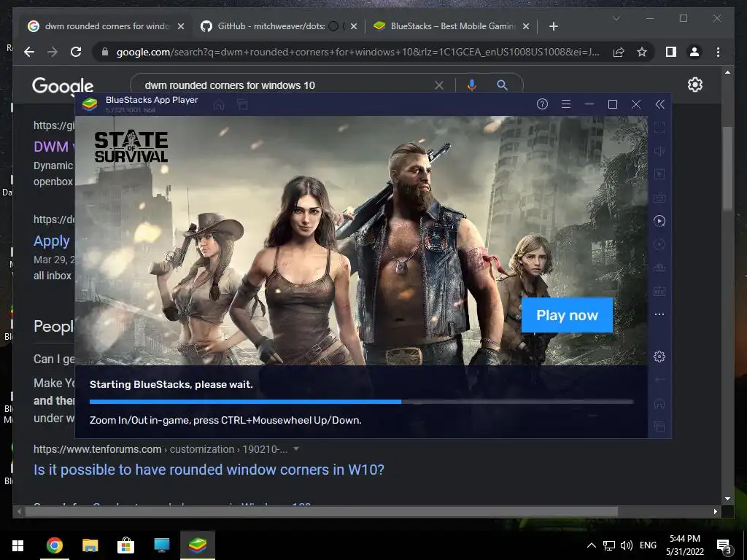Image resolution: width=747 pixels, height=560 pixels.
Task: Click BlueStacks multi-instance tabs icon in title bar
Action: click(242, 105)
